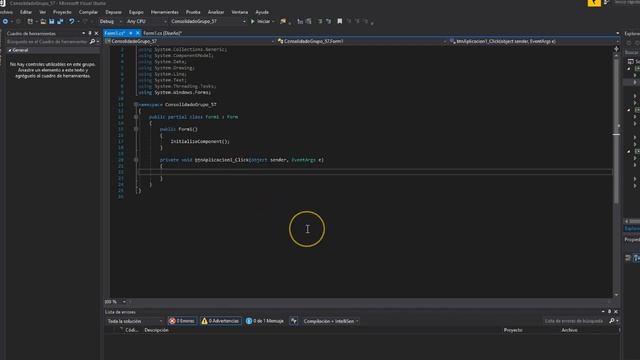Open the ConsolidadoGrupo_57 project navigation dropdown

click(189, 41)
